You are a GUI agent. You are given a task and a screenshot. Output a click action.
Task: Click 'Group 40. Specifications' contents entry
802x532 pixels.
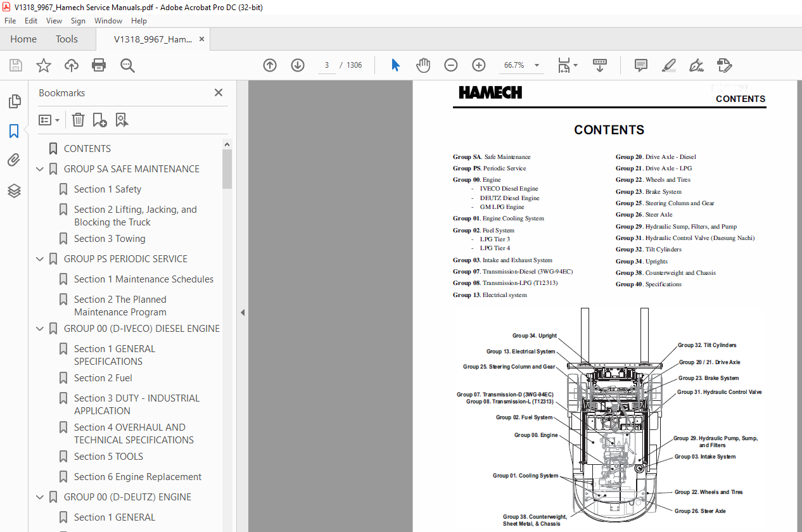[649, 284]
